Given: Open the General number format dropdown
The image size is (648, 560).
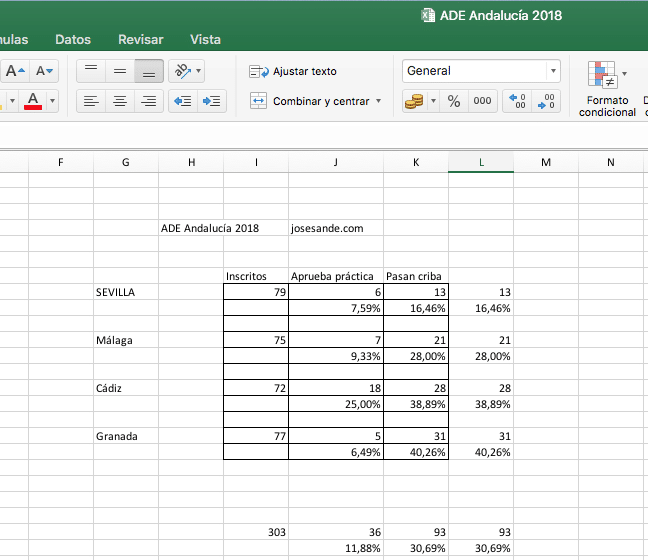Looking at the screenshot, I should click(x=553, y=71).
